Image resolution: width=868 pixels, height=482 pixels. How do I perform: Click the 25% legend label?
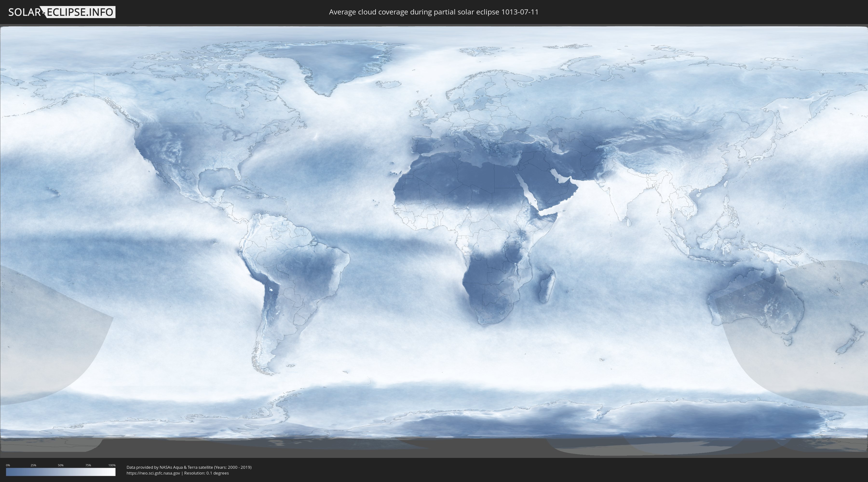pyautogui.click(x=33, y=465)
